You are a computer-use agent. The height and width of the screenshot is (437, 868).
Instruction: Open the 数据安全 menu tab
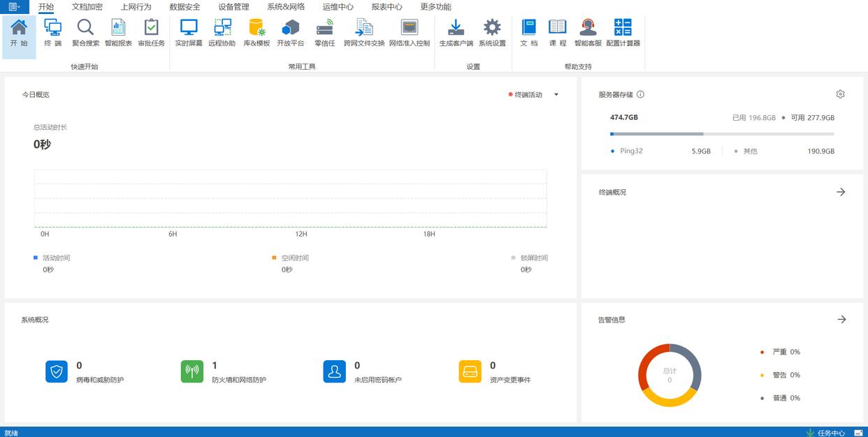[185, 7]
